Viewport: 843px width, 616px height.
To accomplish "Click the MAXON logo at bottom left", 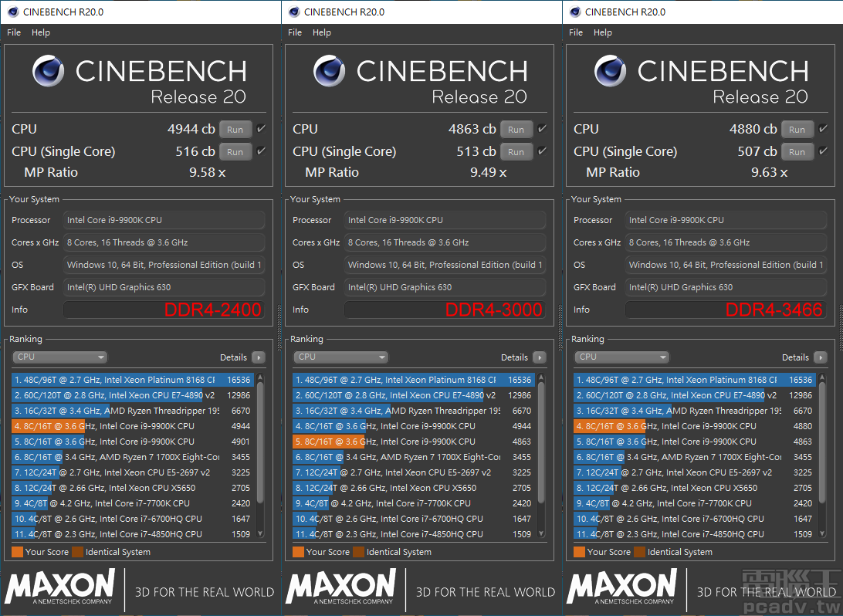I will (59, 587).
